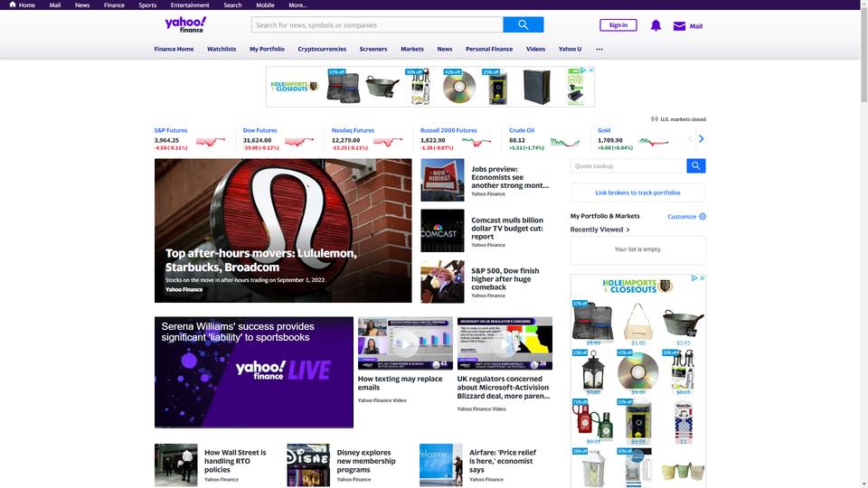Click Entertainment in top bar
868x488 pixels.
pos(190,5)
